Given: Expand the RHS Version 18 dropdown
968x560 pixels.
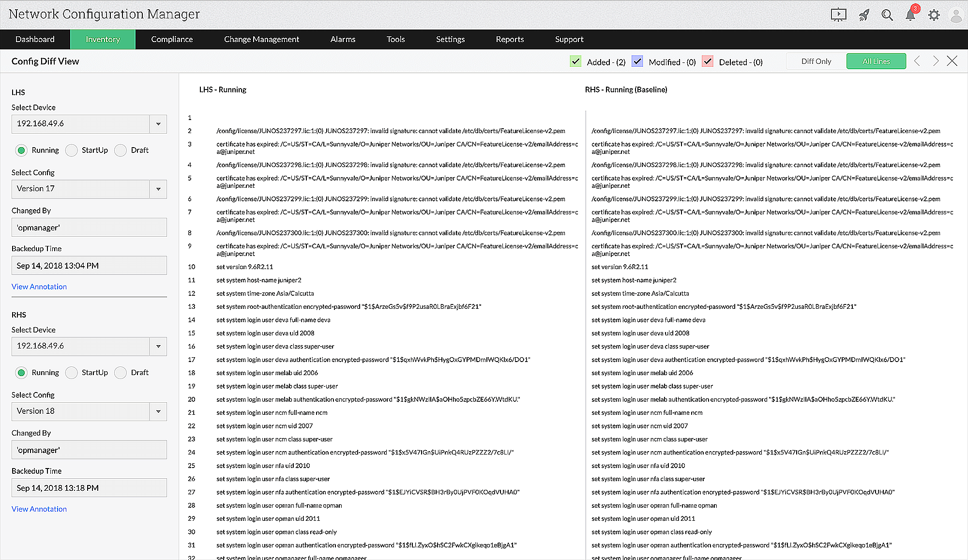Looking at the screenshot, I should click(x=158, y=411).
